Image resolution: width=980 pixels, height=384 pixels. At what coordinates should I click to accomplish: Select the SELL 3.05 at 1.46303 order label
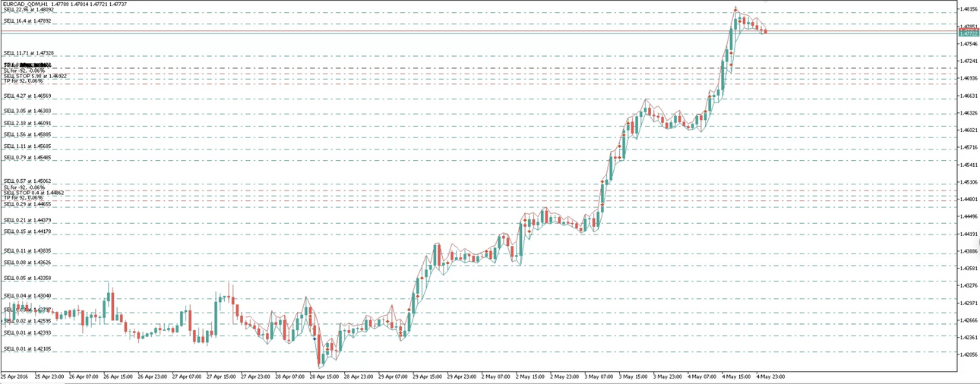click(27, 111)
